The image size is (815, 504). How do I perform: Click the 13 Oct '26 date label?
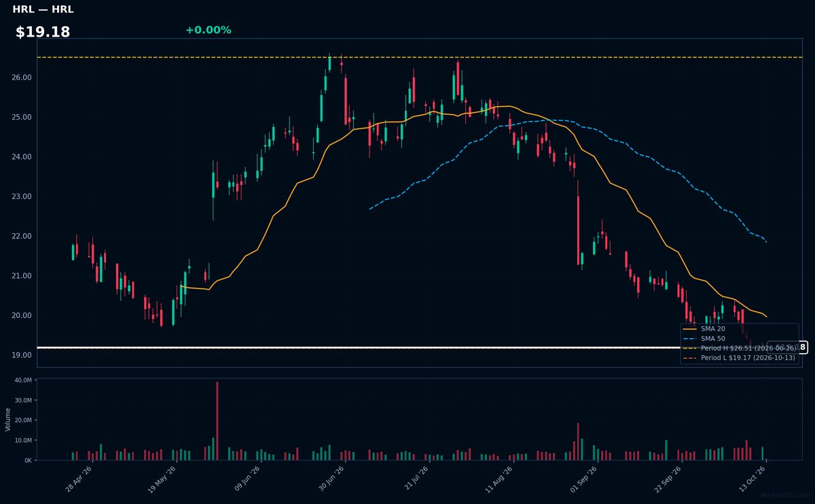point(752,480)
